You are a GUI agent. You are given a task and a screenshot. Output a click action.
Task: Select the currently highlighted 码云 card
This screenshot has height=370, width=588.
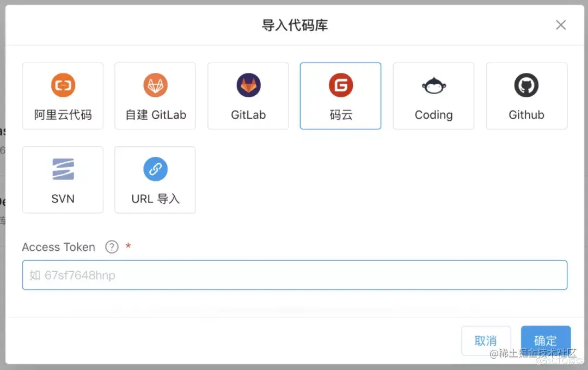(x=340, y=96)
